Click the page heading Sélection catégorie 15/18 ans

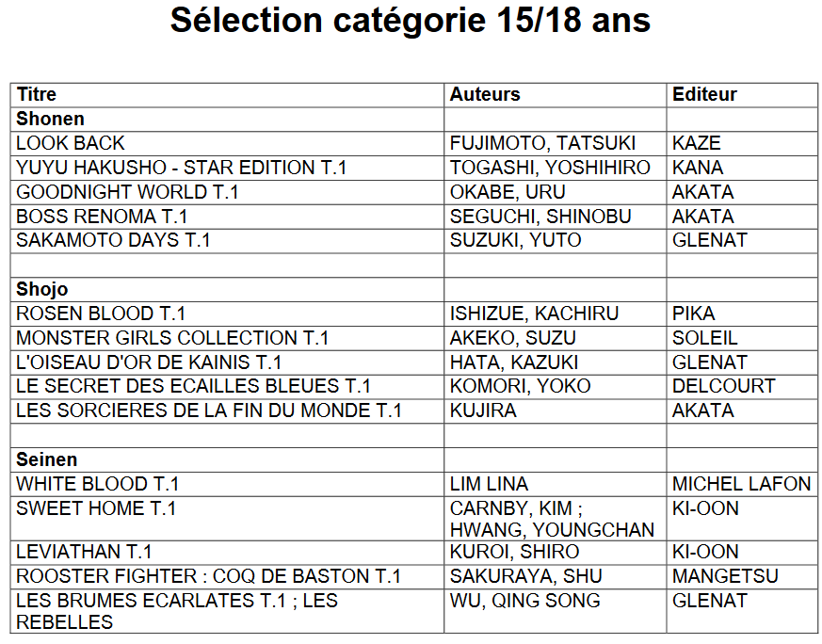(x=411, y=20)
